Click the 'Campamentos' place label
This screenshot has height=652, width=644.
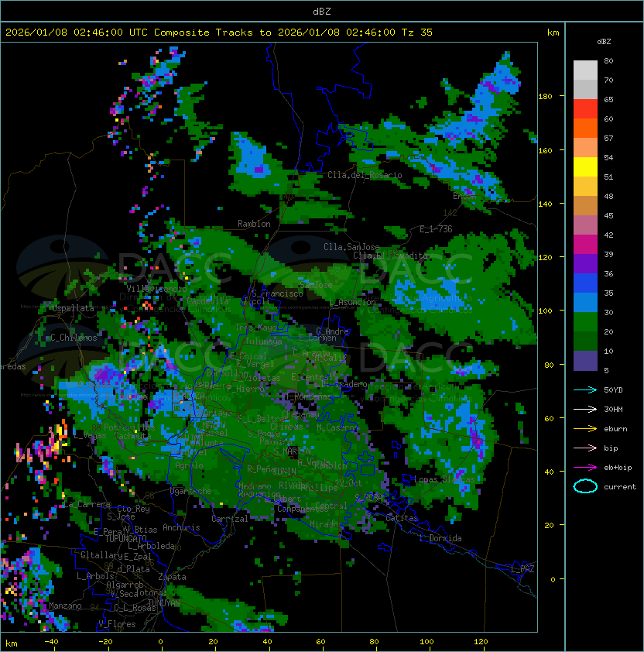[x=303, y=509]
